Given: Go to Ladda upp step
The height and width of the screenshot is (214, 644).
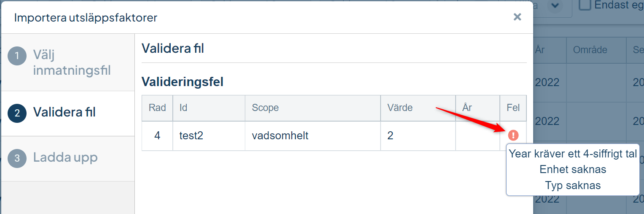Looking at the screenshot, I should pos(68,159).
